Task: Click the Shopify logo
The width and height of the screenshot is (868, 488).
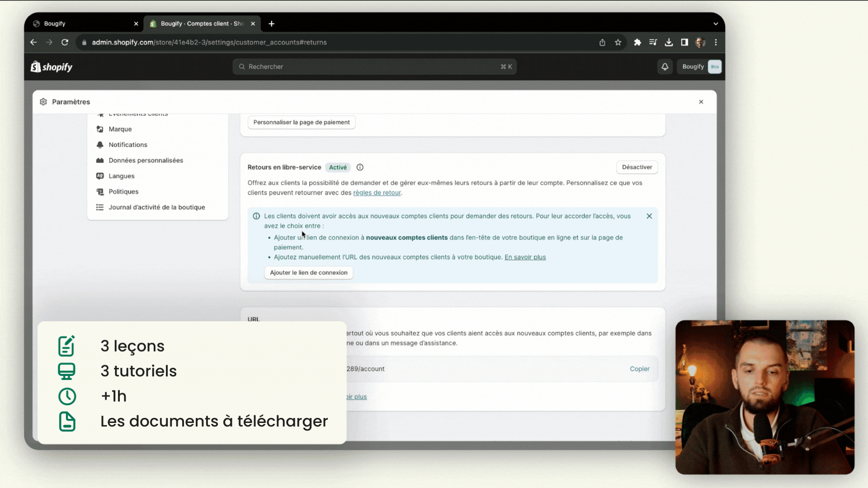Action: click(x=52, y=67)
